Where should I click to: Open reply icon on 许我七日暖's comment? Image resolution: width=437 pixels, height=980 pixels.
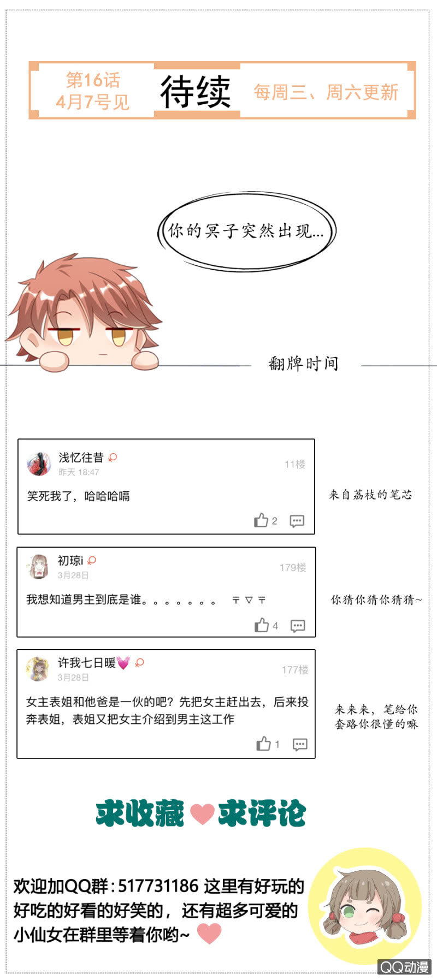coord(300,744)
